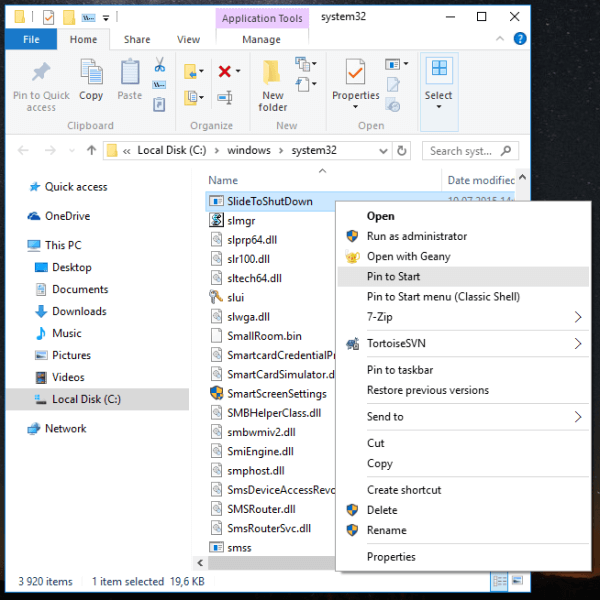The width and height of the screenshot is (600, 600).
Task: Refresh the system32 folder view
Action: (x=401, y=151)
